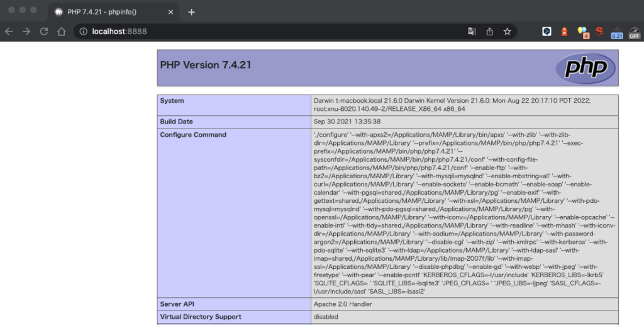Image resolution: width=644 pixels, height=325 pixels.
Task: Open the lightbulb extension with badge 4
Action: coord(582,31)
